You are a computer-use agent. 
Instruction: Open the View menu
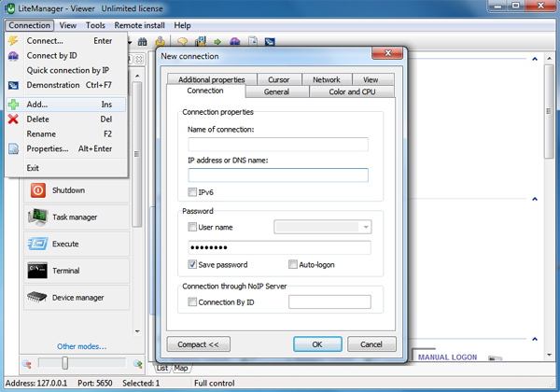pyautogui.click(x=68, y=25)
